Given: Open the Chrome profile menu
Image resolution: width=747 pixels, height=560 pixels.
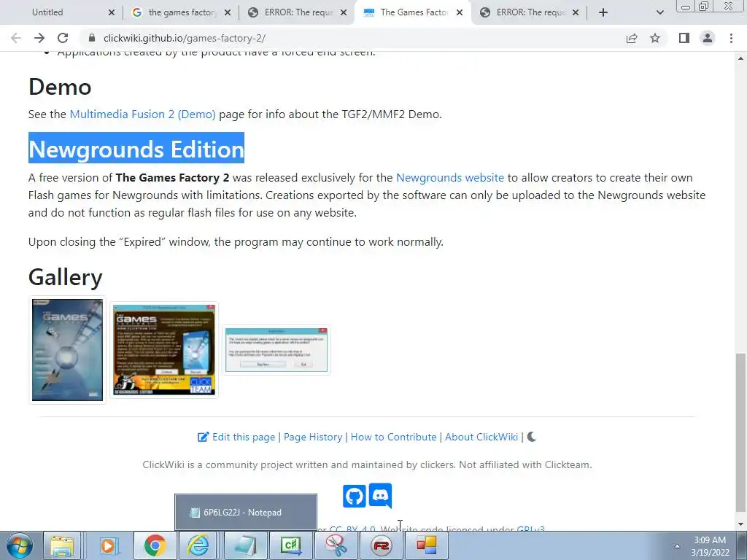Looking at the screenshot, I should click(708, 38).
